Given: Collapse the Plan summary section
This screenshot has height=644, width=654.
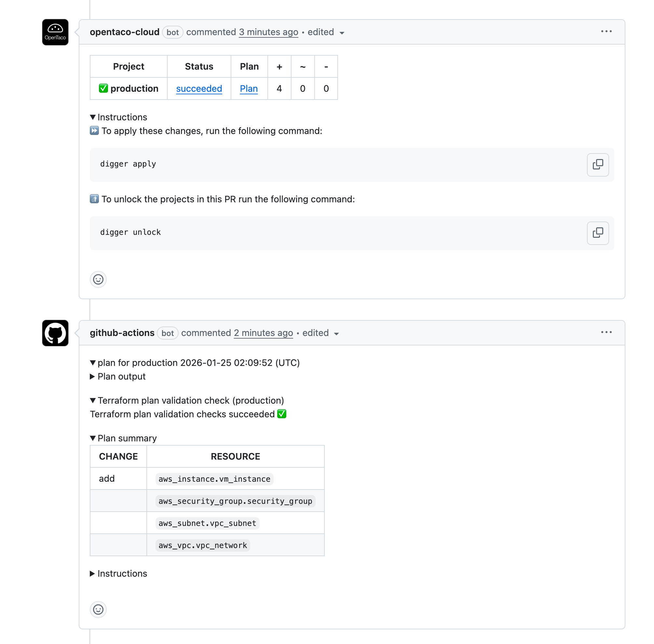Looking at the screenshot, I should click(123, 438).
